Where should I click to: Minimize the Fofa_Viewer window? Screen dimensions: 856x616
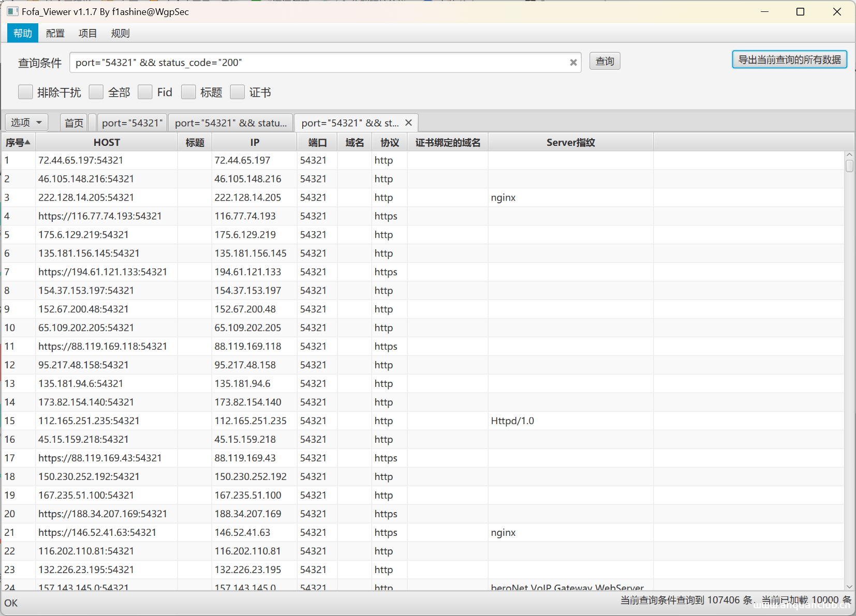[764, 11]
